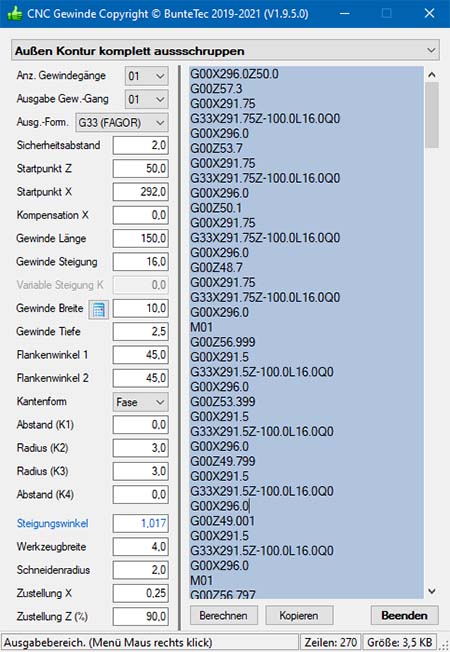Open the Kantenform Fase dropdown
This screenshot has height=652, width=450.
pos(140,402)
